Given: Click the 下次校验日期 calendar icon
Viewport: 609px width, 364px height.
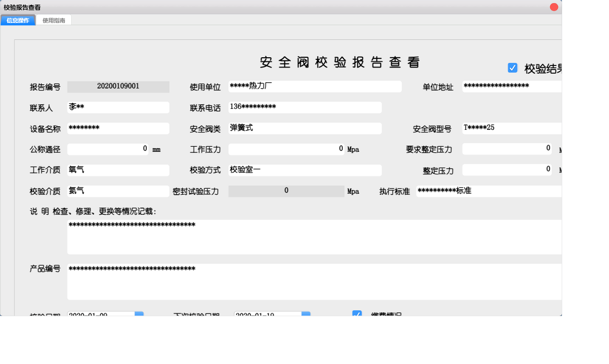Looking at the screenshot, I should (x=306, y=314).
